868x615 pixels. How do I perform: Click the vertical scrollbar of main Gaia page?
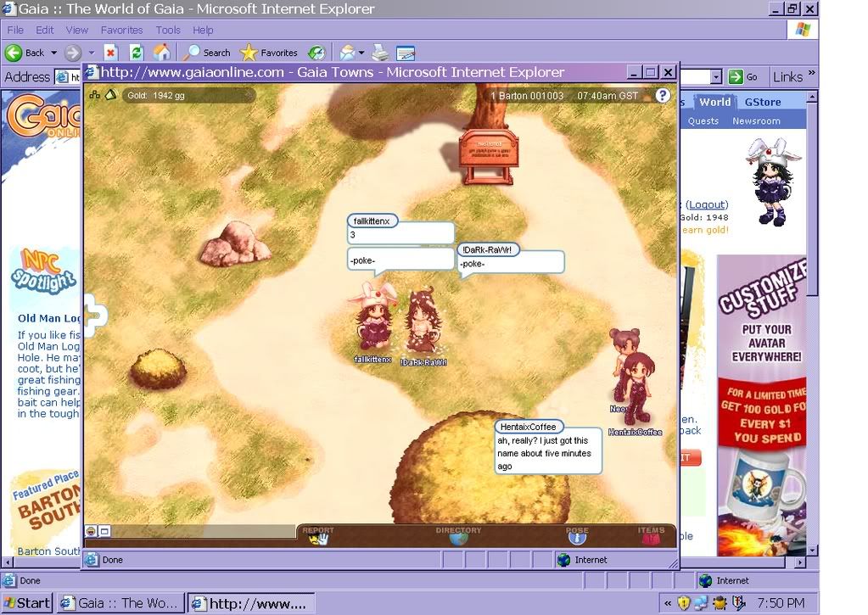[812, 199]
